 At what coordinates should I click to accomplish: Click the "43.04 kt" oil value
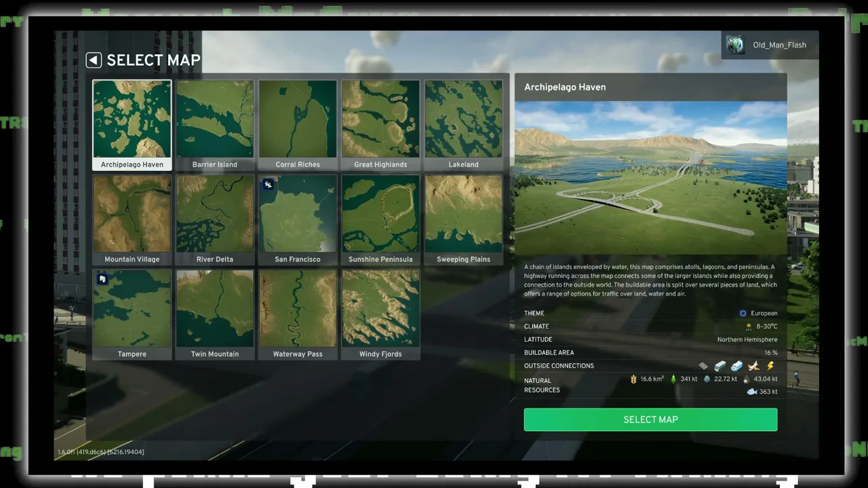click(766, 379)
